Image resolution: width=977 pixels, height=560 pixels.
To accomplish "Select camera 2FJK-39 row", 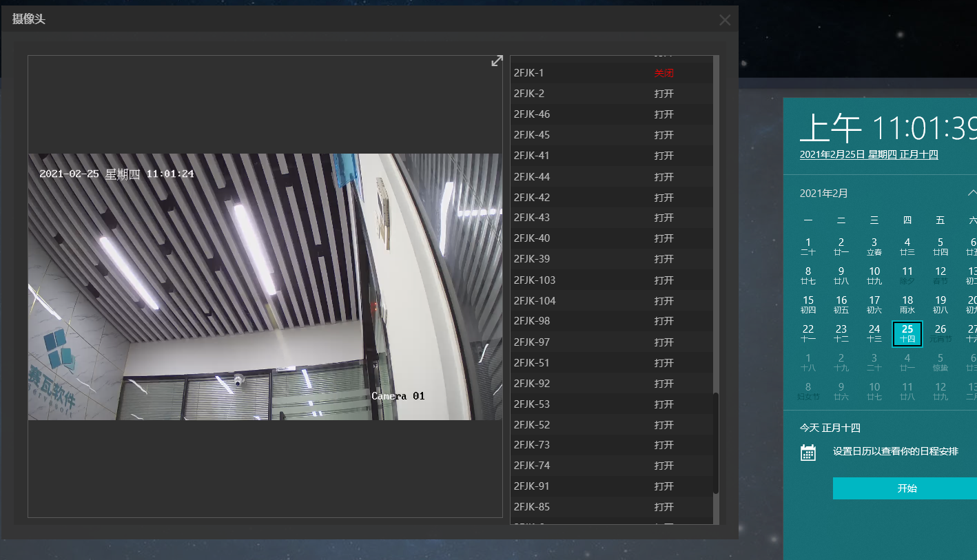I will click(611, 259).
